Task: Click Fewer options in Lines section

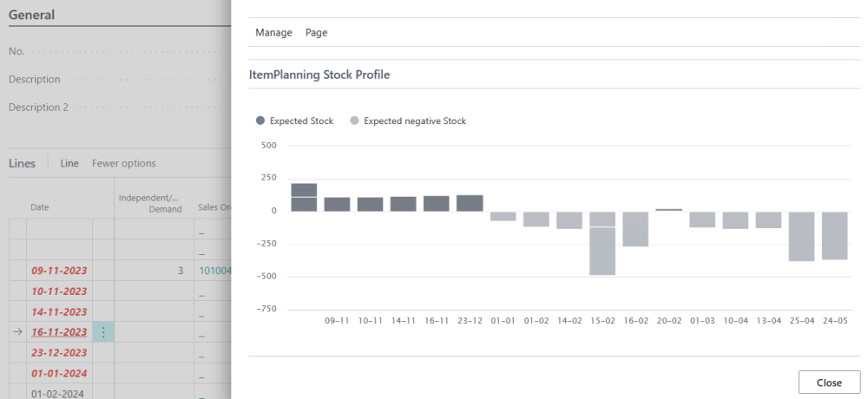Action: [124, 163]
